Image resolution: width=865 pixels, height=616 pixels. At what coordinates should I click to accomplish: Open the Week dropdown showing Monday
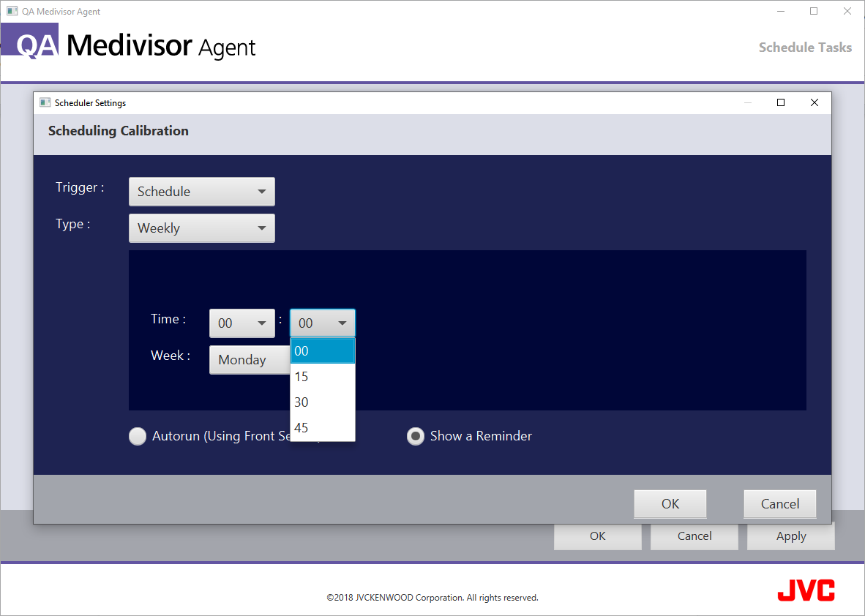pos(250,359)
